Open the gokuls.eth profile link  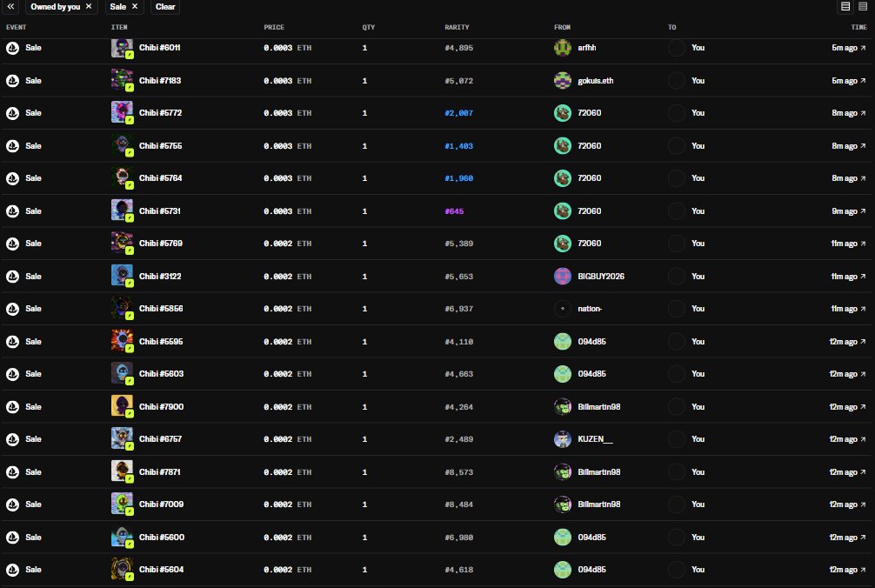[x=596, y=81]
